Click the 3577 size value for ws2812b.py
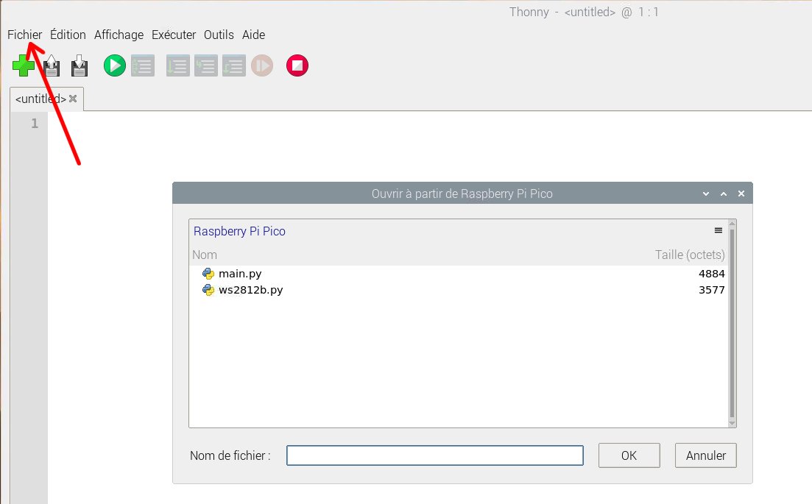This screenshot has height=504, width=812. (x=712, y=290)
